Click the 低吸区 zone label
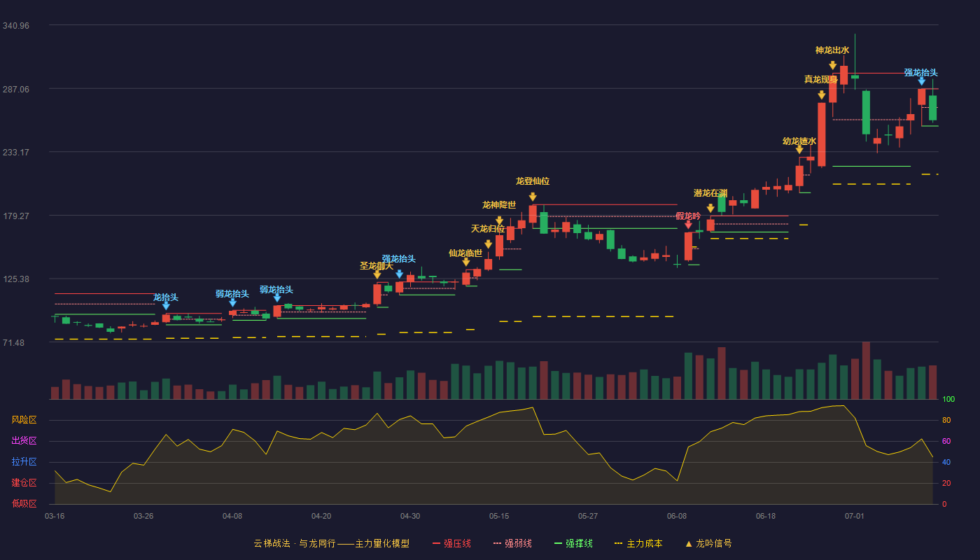This screenshot has width=980, height=560. point(24,503)
